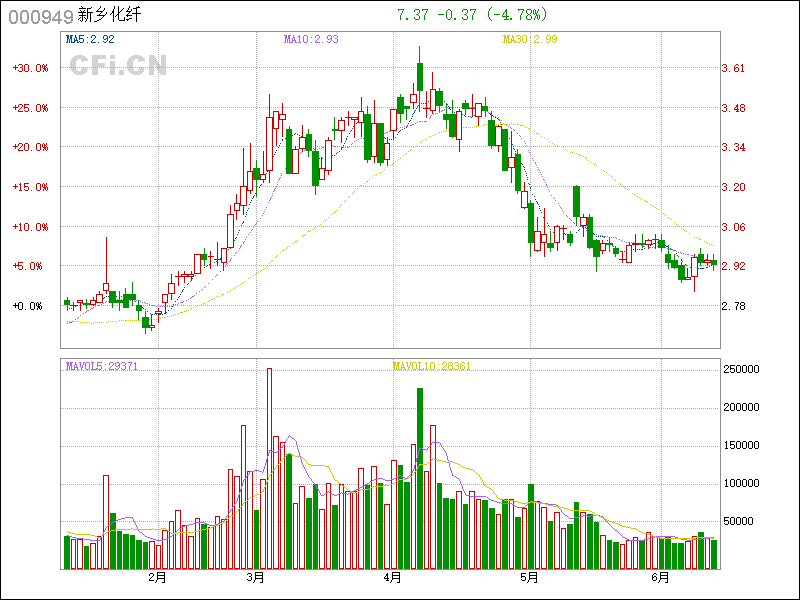The width and height of the screenshot is (800, 600).
Task: Select the 3.61 price axis label
Action: pos(734,68)
